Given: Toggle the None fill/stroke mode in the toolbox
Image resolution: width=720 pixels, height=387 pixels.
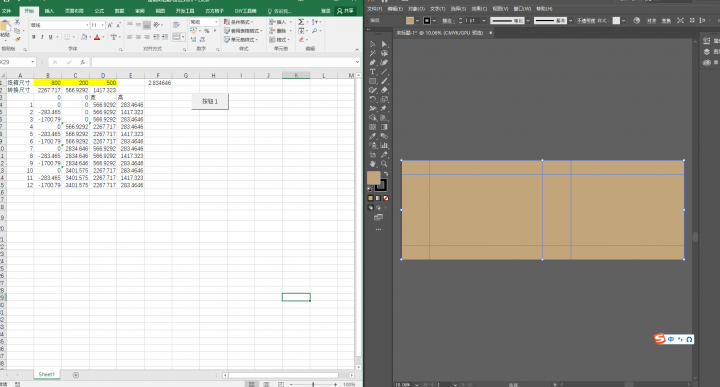Looking at the screenshot, I should coord(386,198).
